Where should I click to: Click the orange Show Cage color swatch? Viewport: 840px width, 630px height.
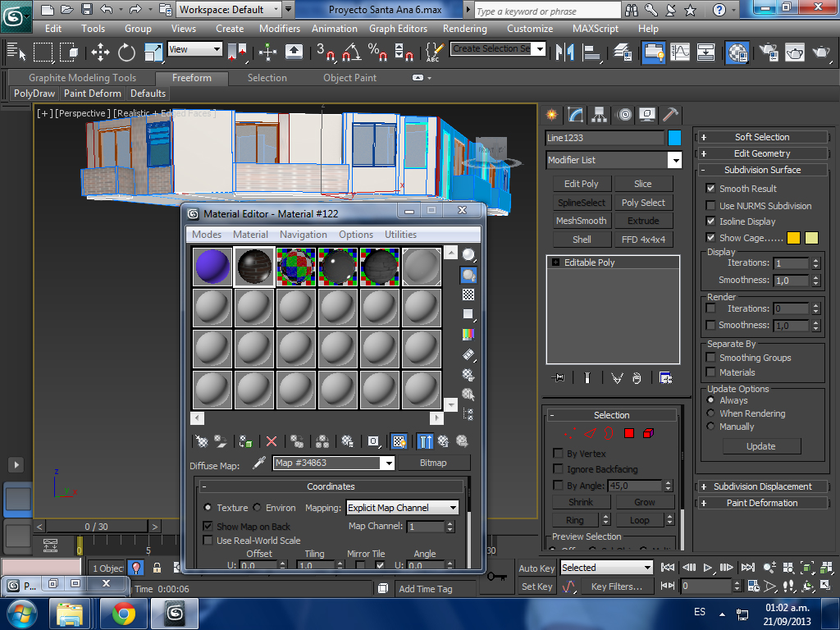793,238
